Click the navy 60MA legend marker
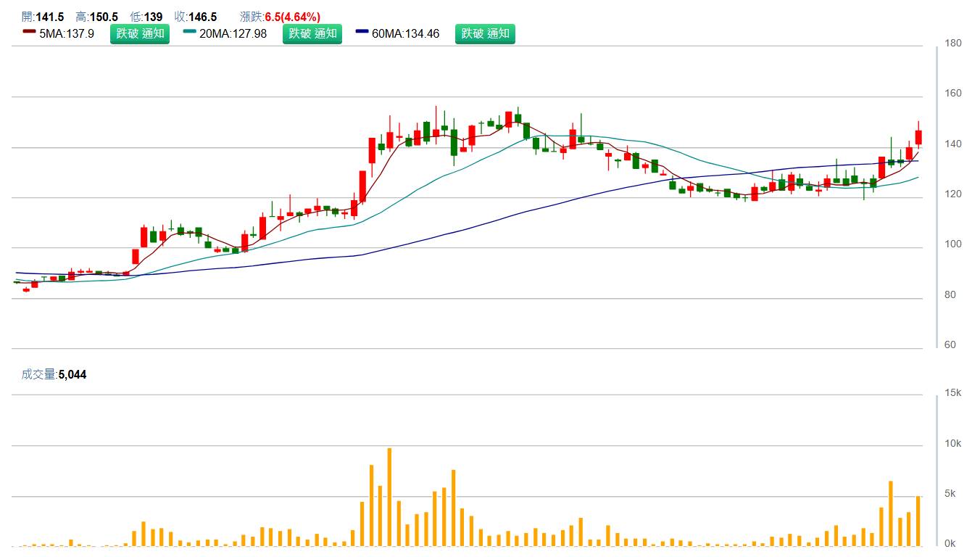 362,32
